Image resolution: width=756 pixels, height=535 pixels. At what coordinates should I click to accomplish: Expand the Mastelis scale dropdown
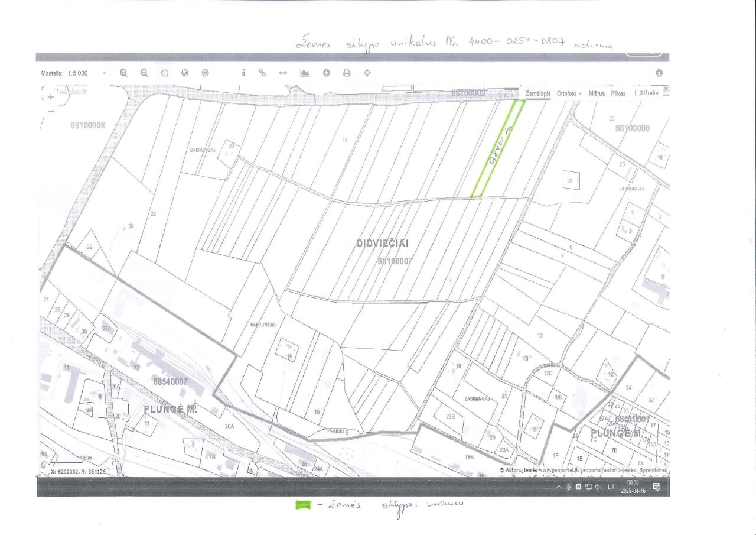[x=105, y=73]
